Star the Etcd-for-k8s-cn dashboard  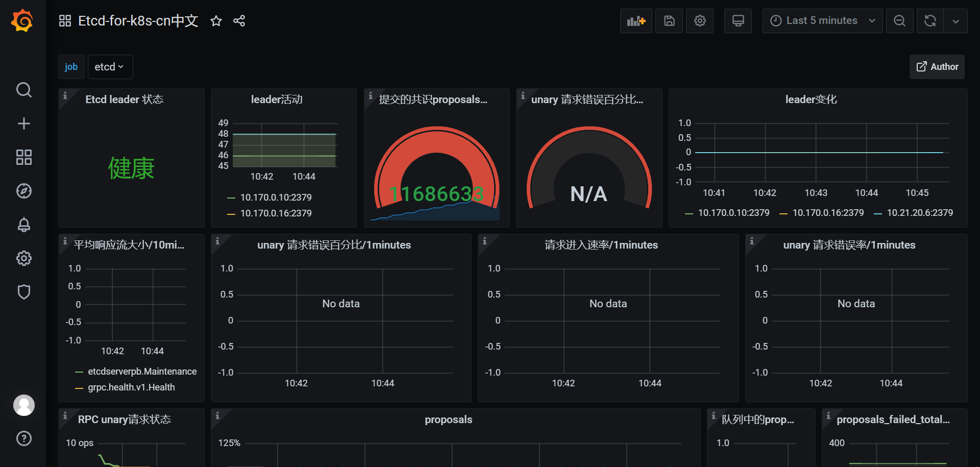coord(216,21)
